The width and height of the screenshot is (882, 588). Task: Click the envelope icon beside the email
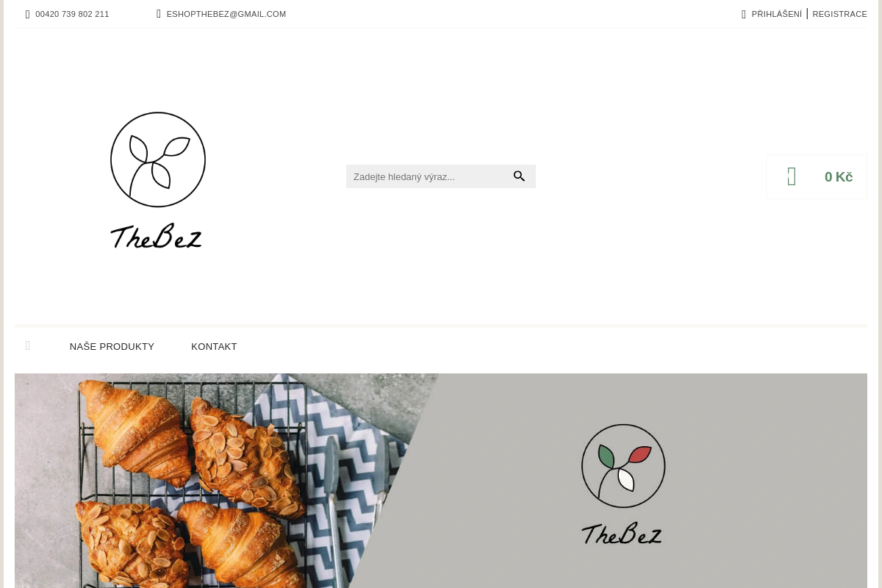point(159,14)
